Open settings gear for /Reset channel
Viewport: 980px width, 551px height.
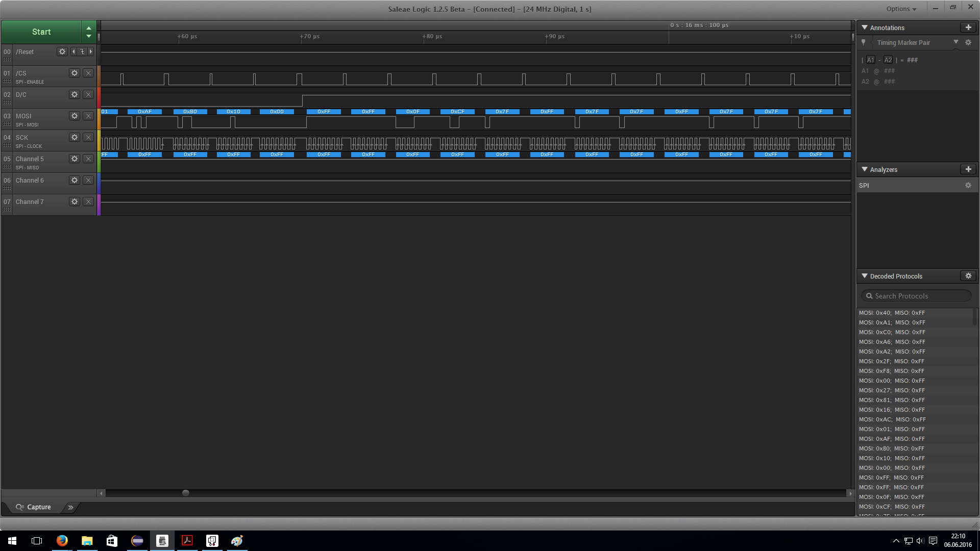click(62, 52)
